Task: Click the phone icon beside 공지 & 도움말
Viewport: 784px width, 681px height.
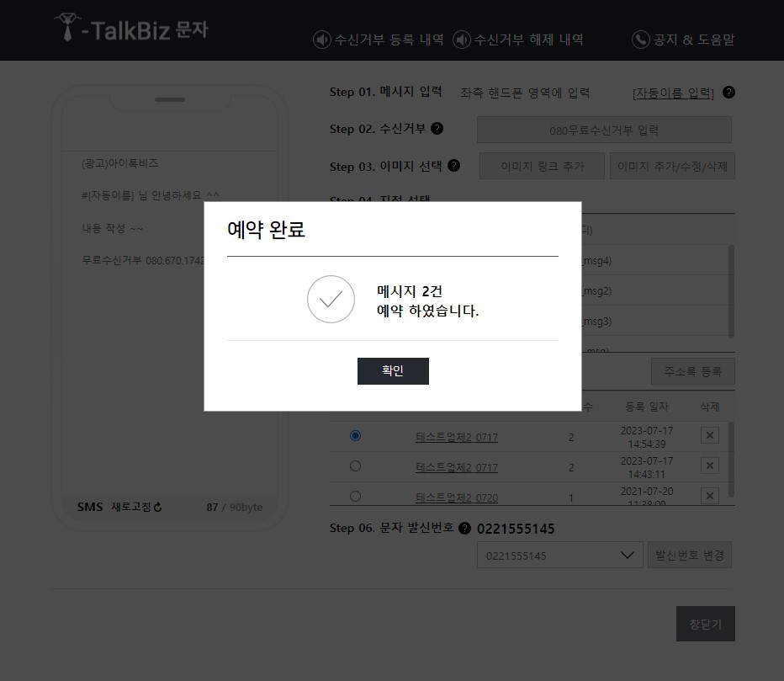Action: coord(640,39)
